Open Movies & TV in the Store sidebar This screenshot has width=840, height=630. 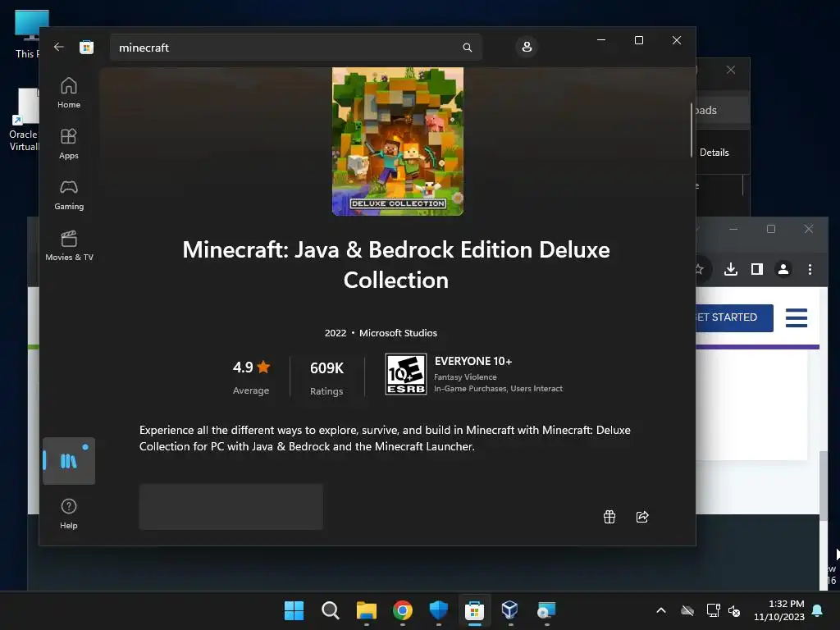[69, 245]
